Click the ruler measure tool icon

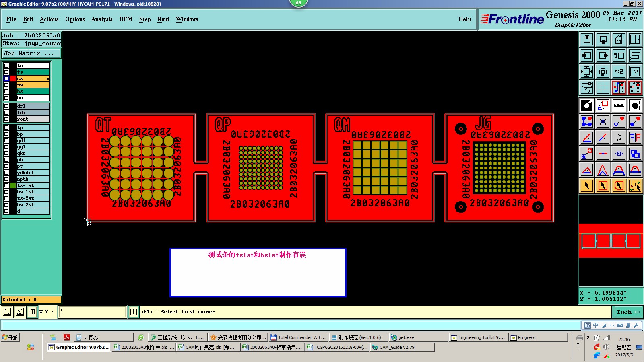coord(619,105)
